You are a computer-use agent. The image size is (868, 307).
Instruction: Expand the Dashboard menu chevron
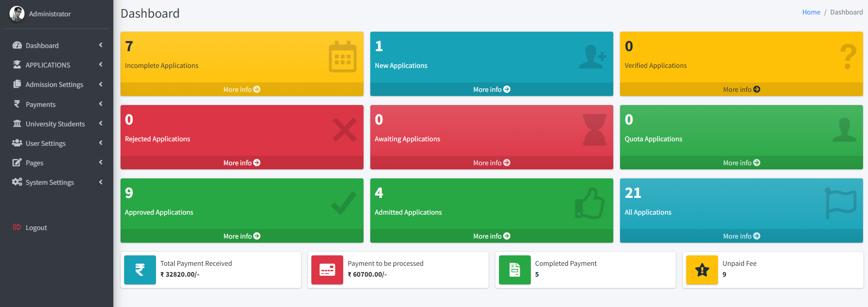click(x=101, y=45)
